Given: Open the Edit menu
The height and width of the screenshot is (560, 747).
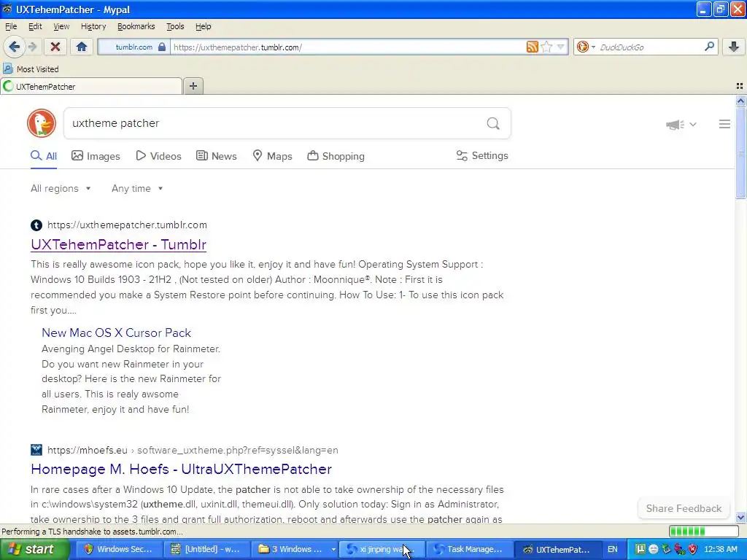Looking at the screenshot, I should point(35,26).
